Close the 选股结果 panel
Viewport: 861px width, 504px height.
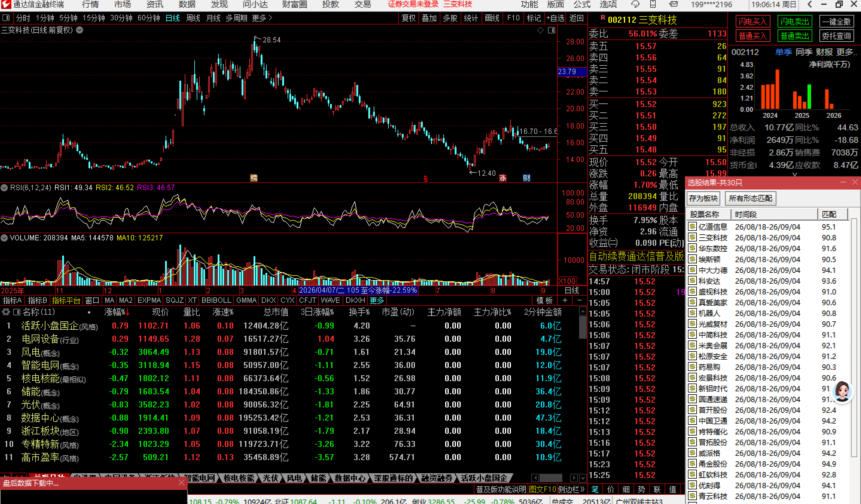pos(854,182)
